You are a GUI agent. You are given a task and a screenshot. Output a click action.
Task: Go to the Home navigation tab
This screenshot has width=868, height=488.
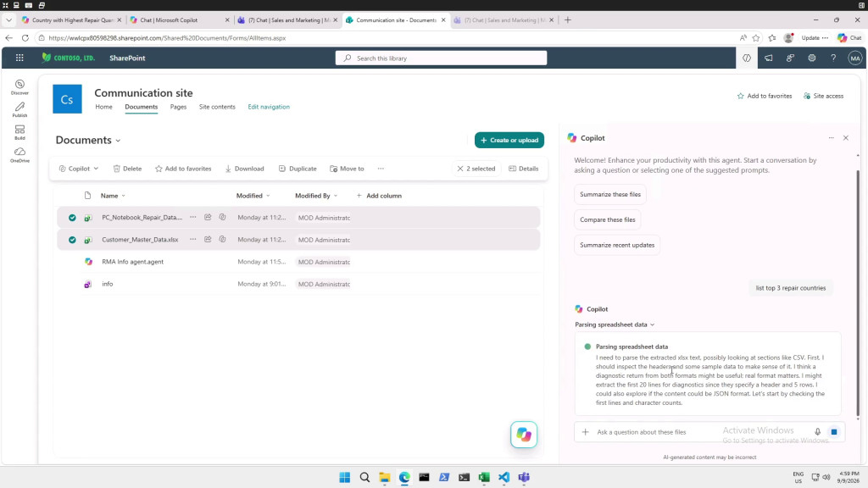pyautogui.click(x=103, y=107)
